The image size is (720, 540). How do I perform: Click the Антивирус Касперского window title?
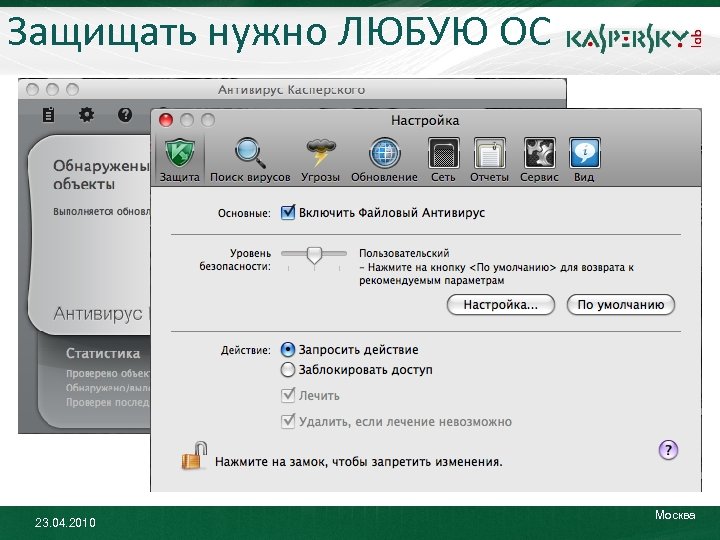292,90
